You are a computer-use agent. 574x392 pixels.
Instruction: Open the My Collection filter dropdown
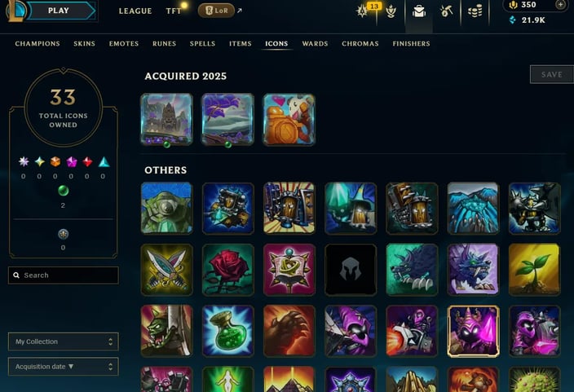64,341
